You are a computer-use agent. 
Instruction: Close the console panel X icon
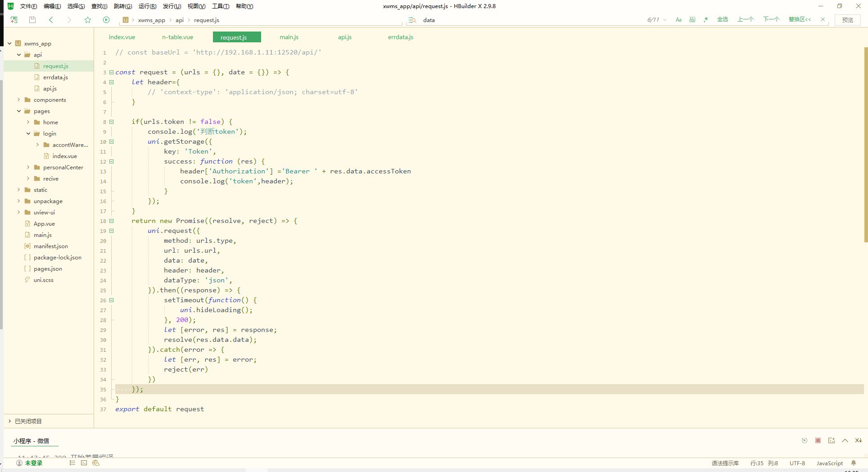859,440
